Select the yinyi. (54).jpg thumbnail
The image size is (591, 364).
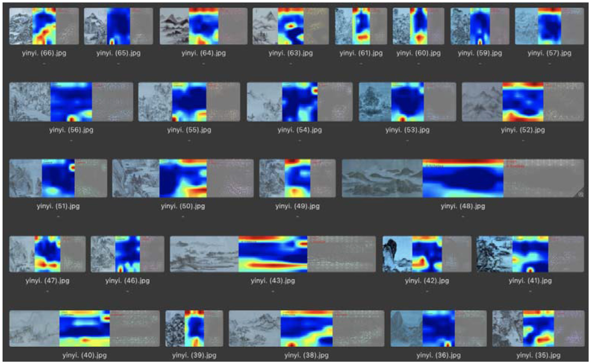[x=299, y=102]
